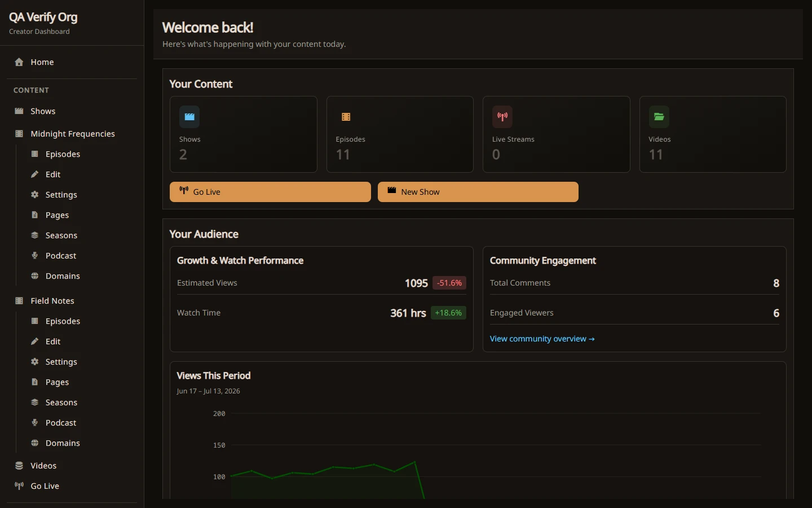The width and height of the screenshot is (812, 508).
Task: Select Midnight Frequencies in the sidebar
Action: 72,134
